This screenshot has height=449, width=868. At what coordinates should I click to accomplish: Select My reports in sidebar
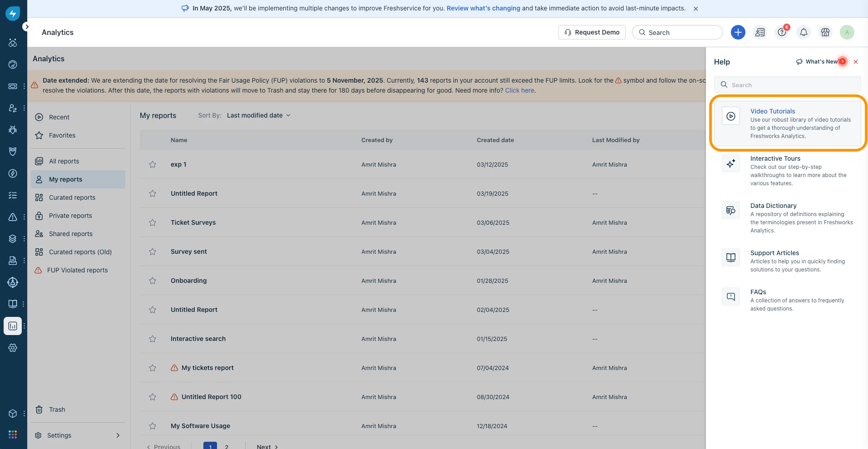click(78, 179)
